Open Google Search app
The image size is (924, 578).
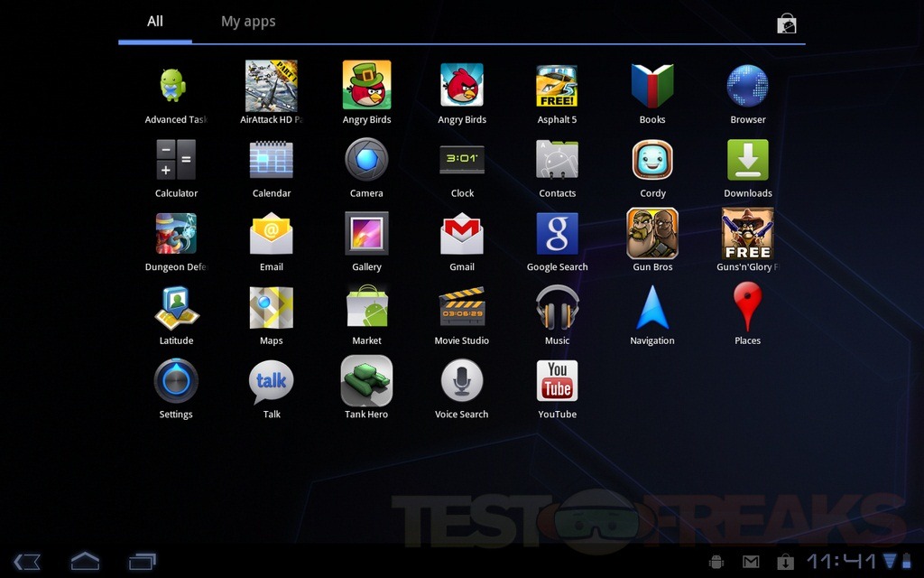(557, 235)
